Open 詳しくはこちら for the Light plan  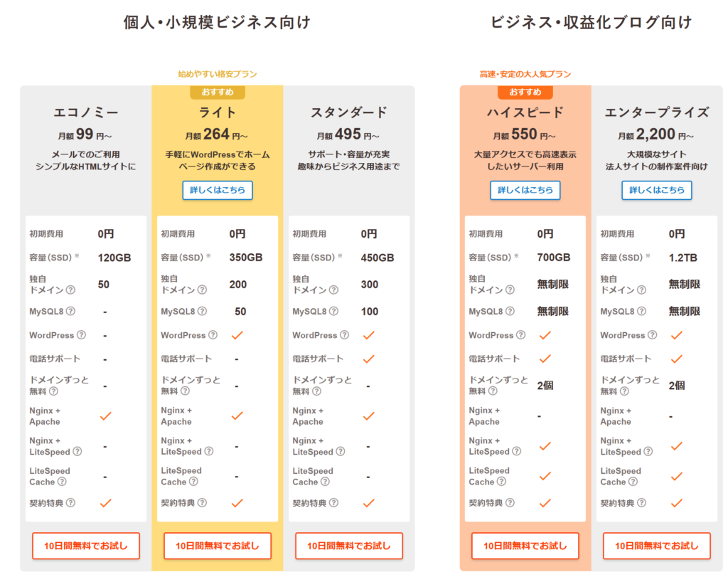tap(218, 190)
